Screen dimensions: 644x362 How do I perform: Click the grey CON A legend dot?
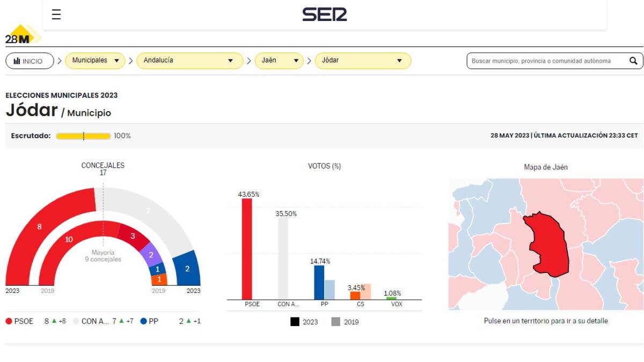click(x=75, y=321)
